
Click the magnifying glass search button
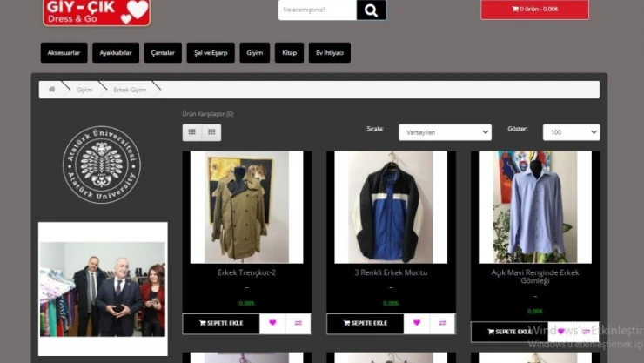372,10
